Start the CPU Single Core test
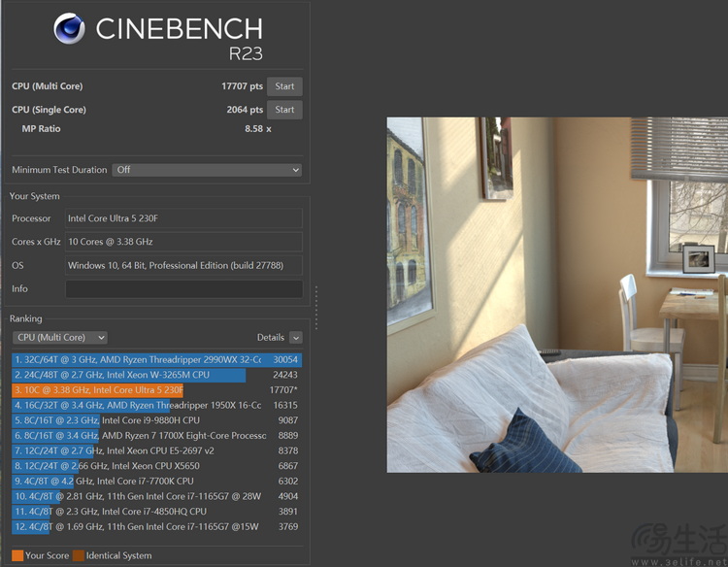The image size is (728, 567). point(284,110)
